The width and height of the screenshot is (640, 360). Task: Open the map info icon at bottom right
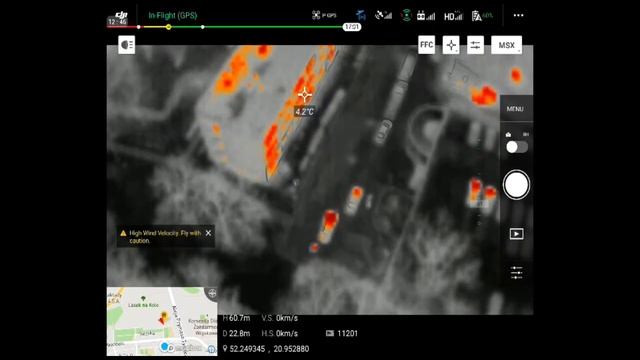click(x=211, y=349)
